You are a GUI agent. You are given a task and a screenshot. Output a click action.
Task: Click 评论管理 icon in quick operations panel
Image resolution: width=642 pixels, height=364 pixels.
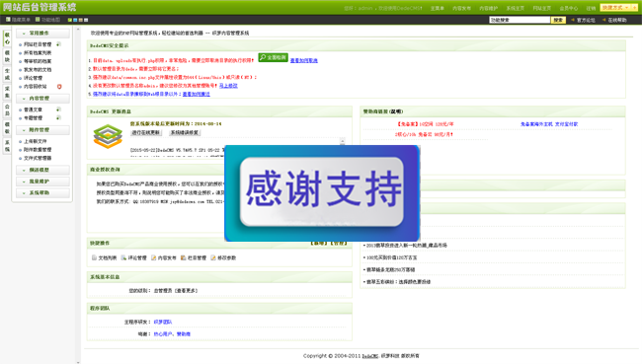tap(123, 257)
